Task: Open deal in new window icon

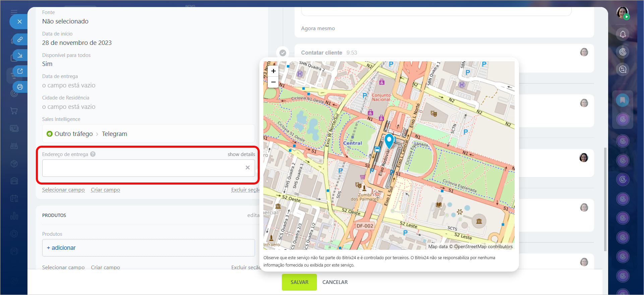Action: pyautogui.click(x=20, y=71)
